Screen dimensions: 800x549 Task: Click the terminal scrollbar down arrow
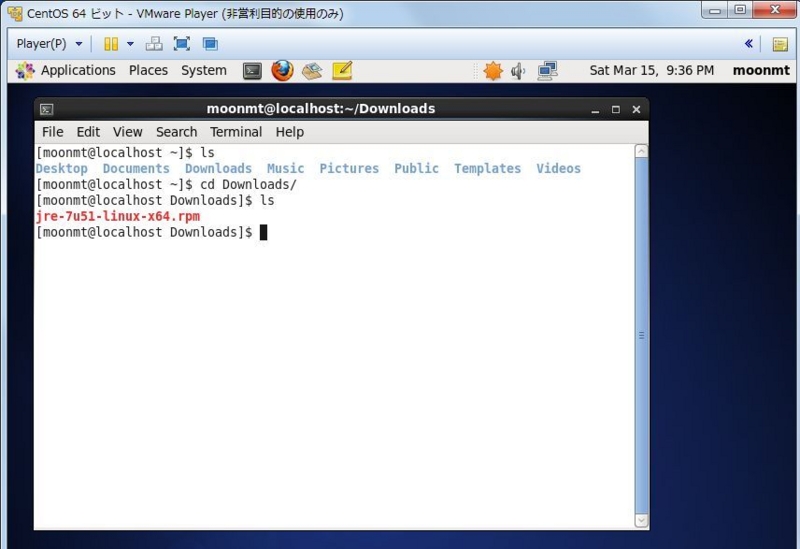641,520
